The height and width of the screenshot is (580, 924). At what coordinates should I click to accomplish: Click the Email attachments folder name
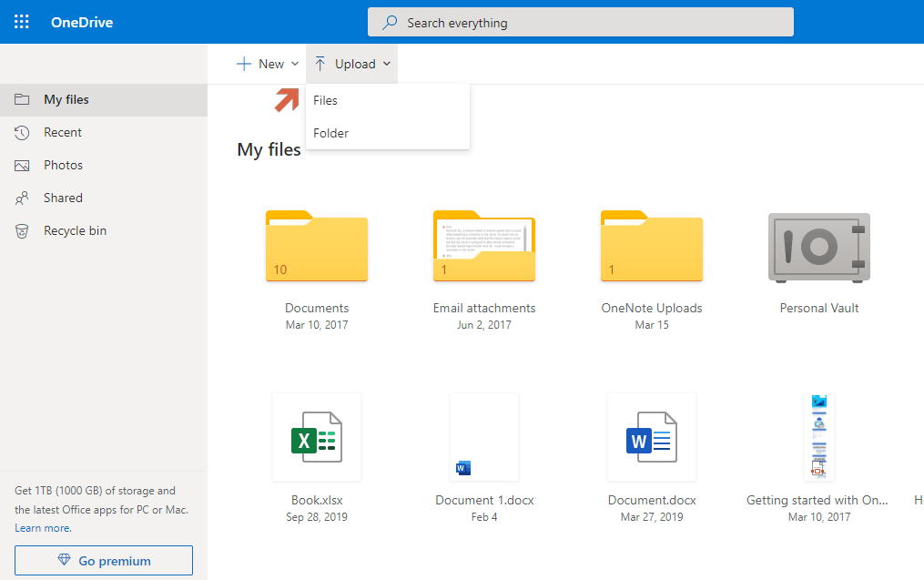coord(484,308)
